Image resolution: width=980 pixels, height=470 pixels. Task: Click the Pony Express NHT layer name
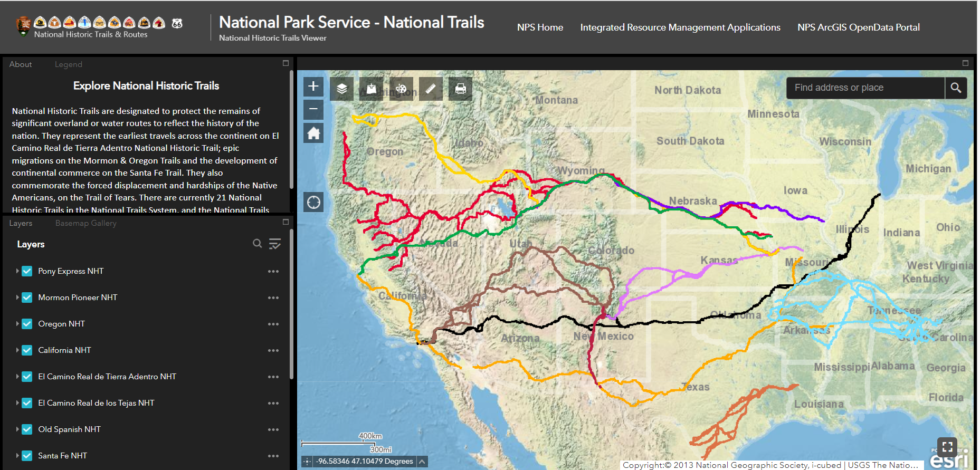tap(71, 271)
